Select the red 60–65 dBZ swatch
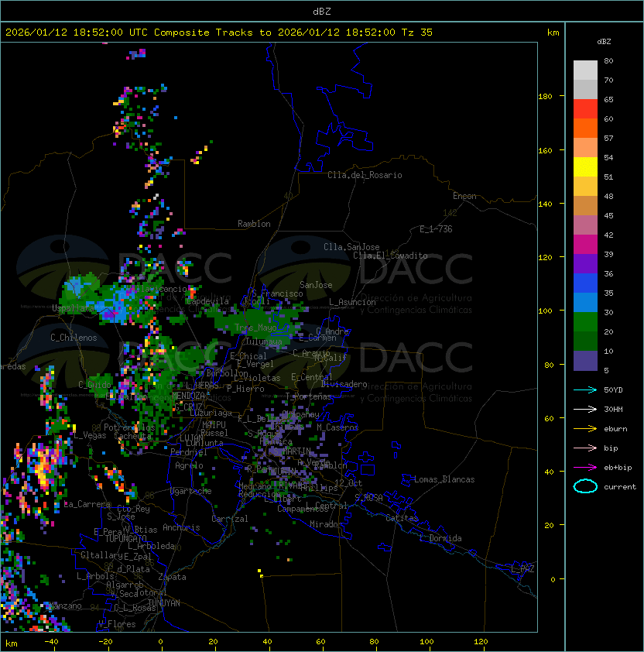The height and width of the screenshot is (652, 644). coord(585,109)
